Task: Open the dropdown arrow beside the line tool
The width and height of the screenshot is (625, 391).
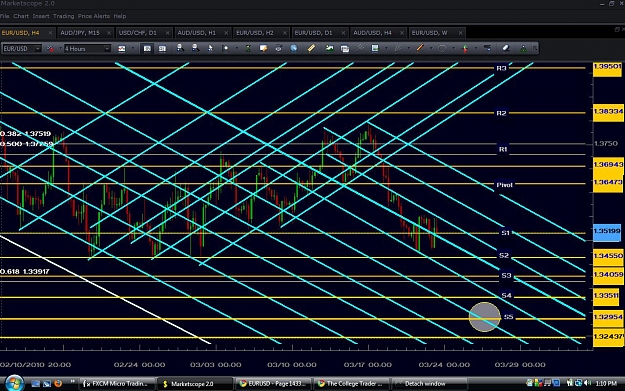Action: click(x=431, y=49)
